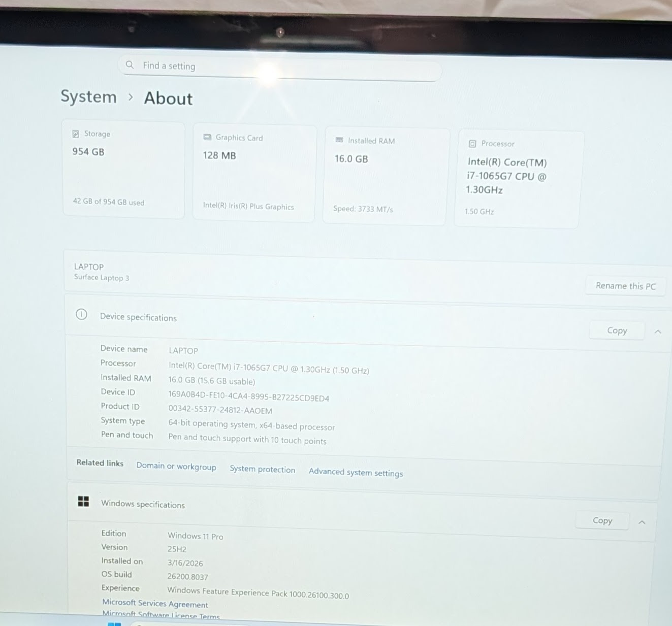Click 'Intel(R) Iris(R) Plus Graphics' text
This screenshot has width=672, height=626.
tap(248, 206)
